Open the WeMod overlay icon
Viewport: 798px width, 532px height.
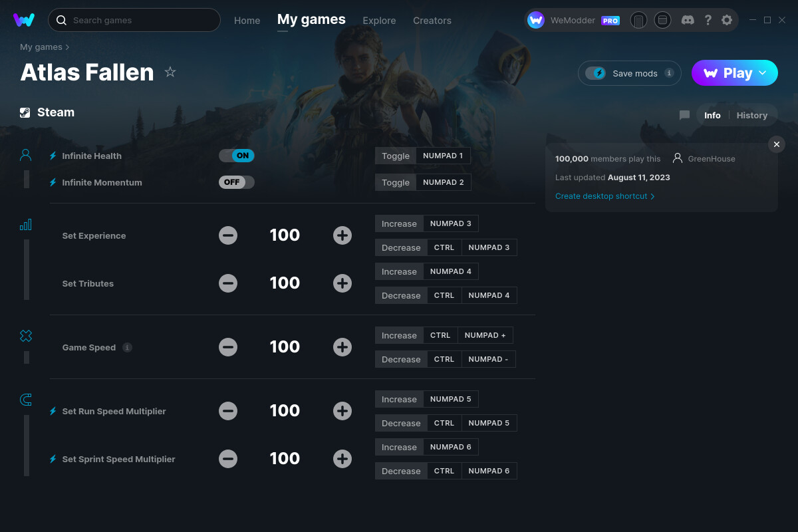point(662,20)
